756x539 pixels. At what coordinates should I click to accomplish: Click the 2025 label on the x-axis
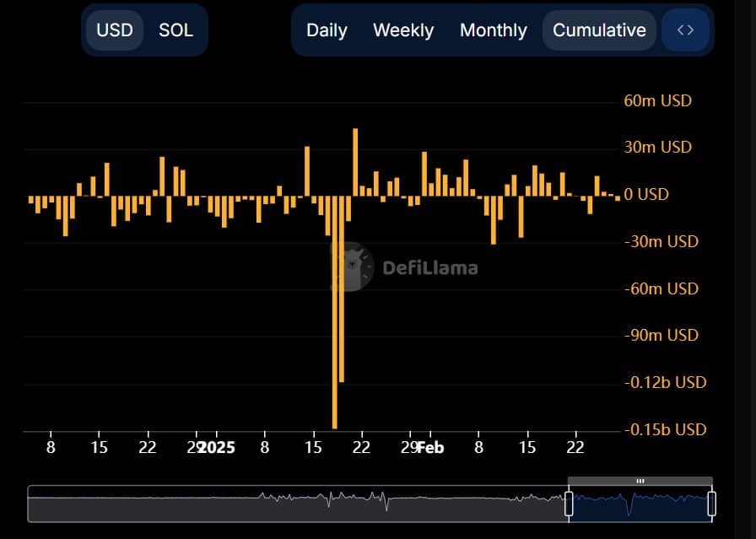(216, 447)
